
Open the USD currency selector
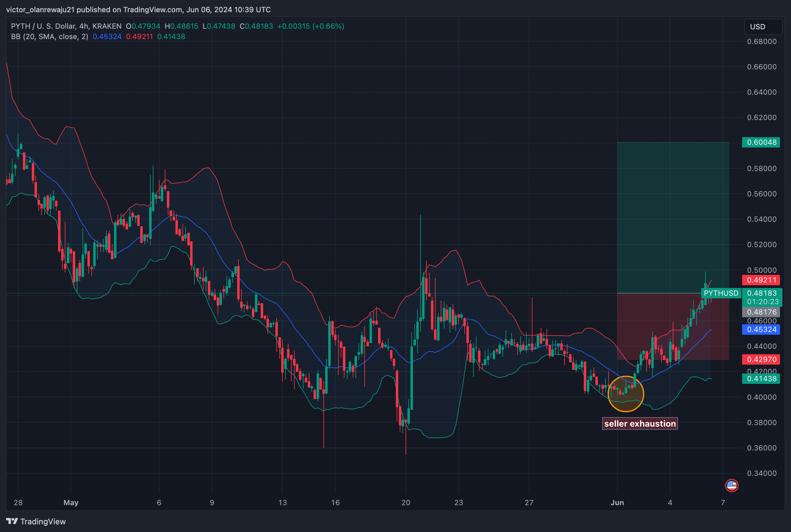coord(763,27)
